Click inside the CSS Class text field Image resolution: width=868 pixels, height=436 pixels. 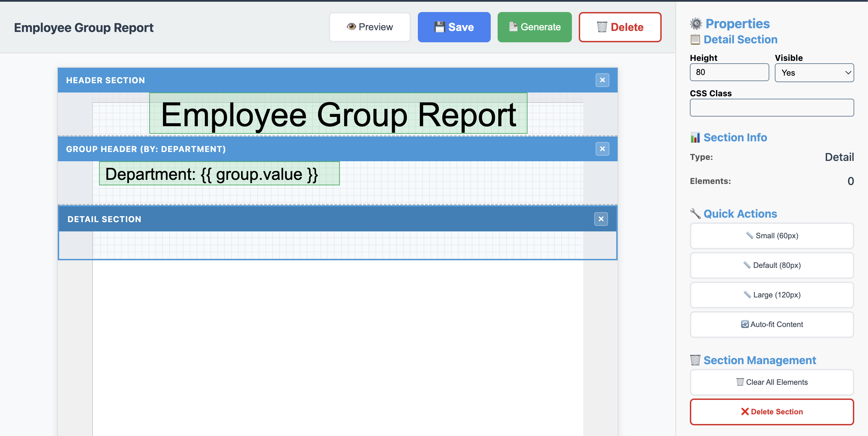(x=771, y=107)
